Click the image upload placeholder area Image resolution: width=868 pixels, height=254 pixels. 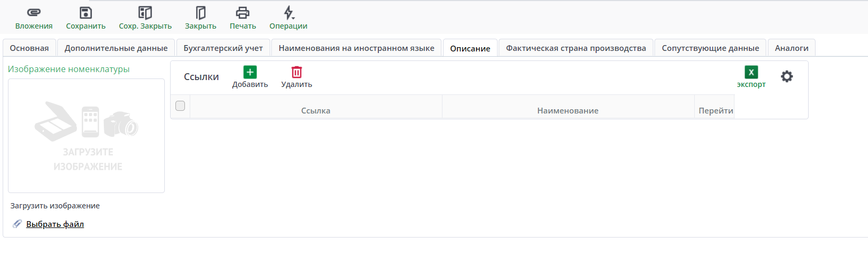(86, 136)
